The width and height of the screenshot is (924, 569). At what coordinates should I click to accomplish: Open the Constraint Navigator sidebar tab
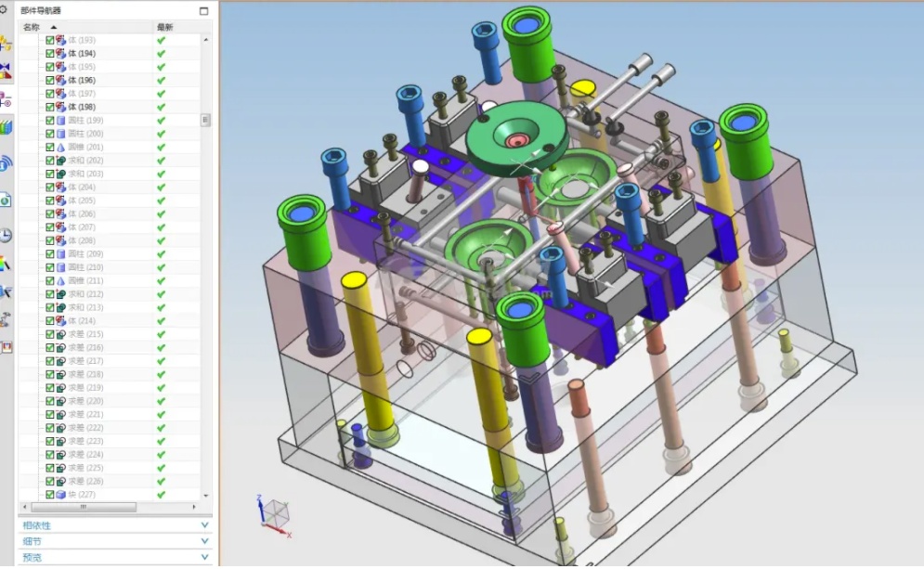(6, 71)
